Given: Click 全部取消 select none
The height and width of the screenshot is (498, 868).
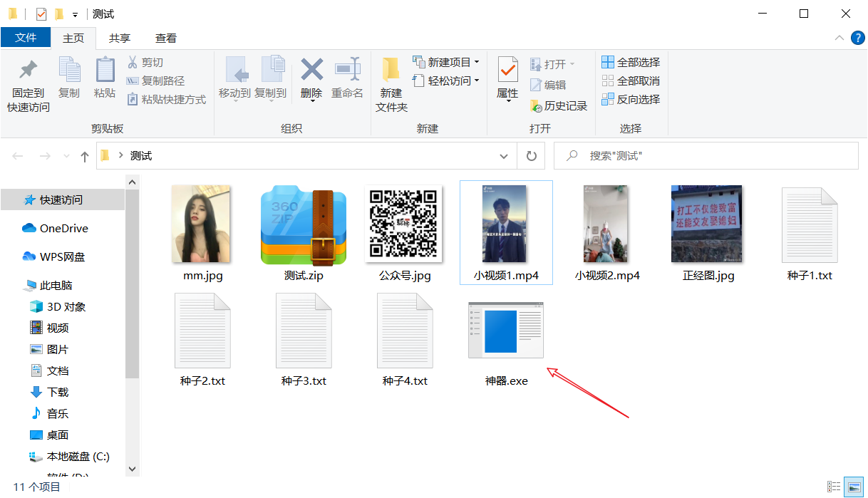Looking at the screenshot, I should 631,81.
